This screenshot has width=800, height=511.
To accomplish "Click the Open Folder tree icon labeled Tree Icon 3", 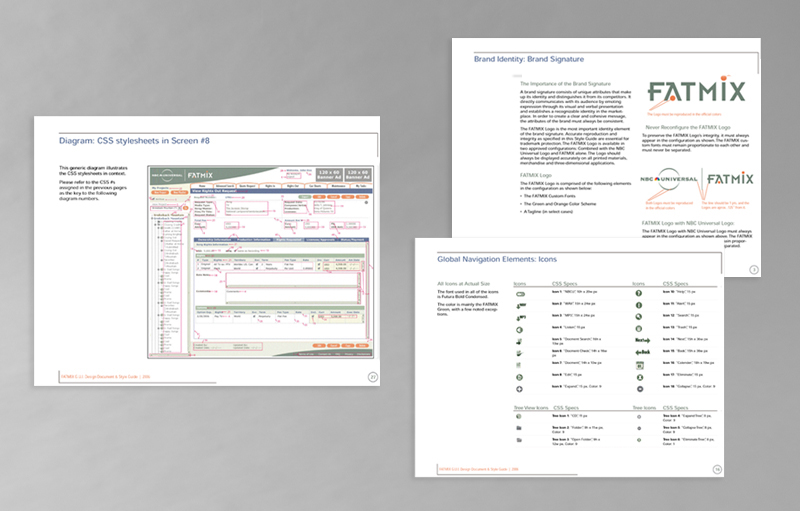I will click(519, 440).
